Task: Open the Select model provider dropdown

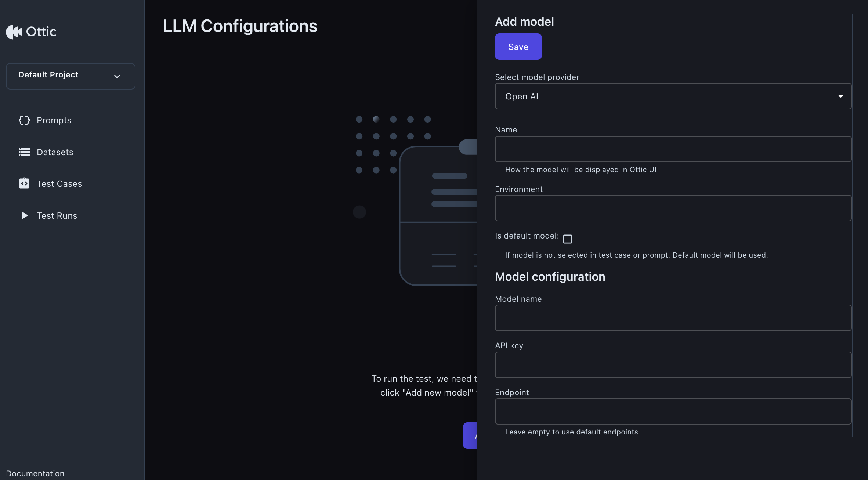Action: coord(673,96)
